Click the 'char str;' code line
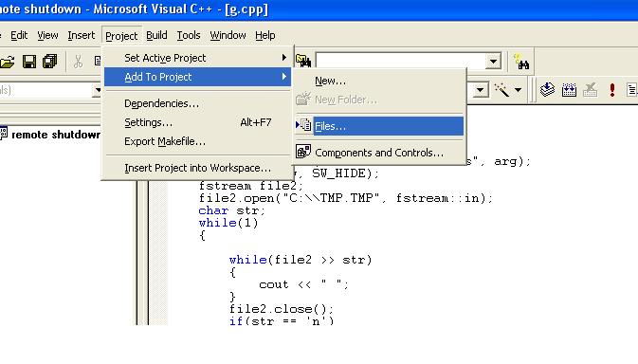 point(231,210)
